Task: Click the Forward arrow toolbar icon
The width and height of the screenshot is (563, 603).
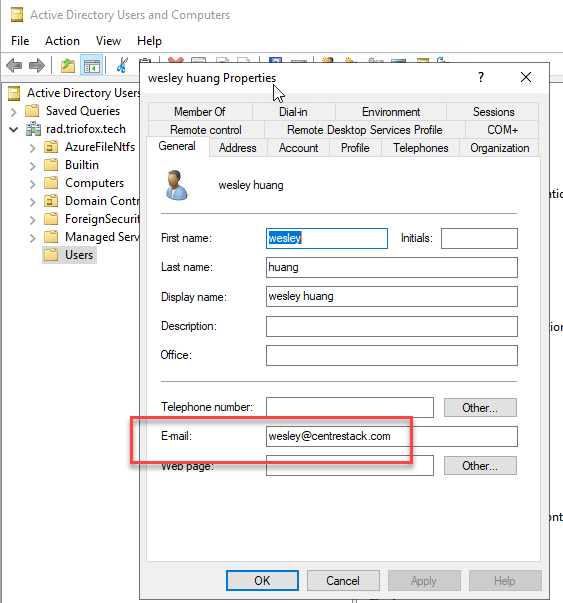Action: [37, 65]
